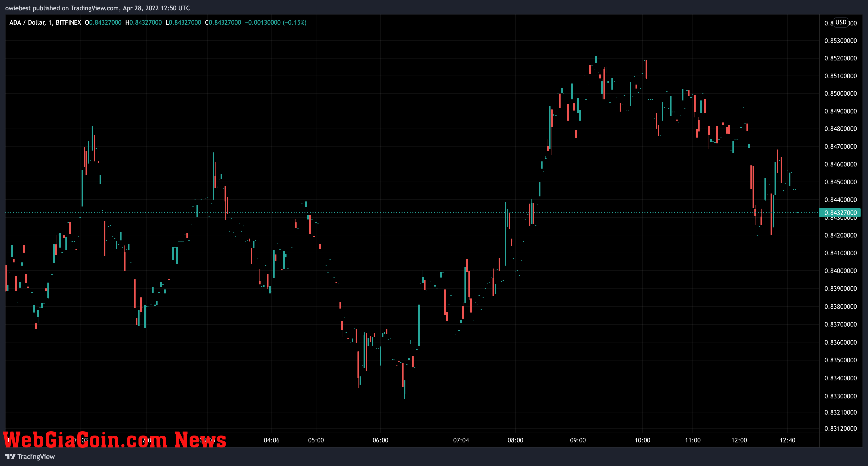Click the close value C0.84327000 in legend
Image resolution: width=868 pixels, height=466 pixels.
click(x=223, y=23)
